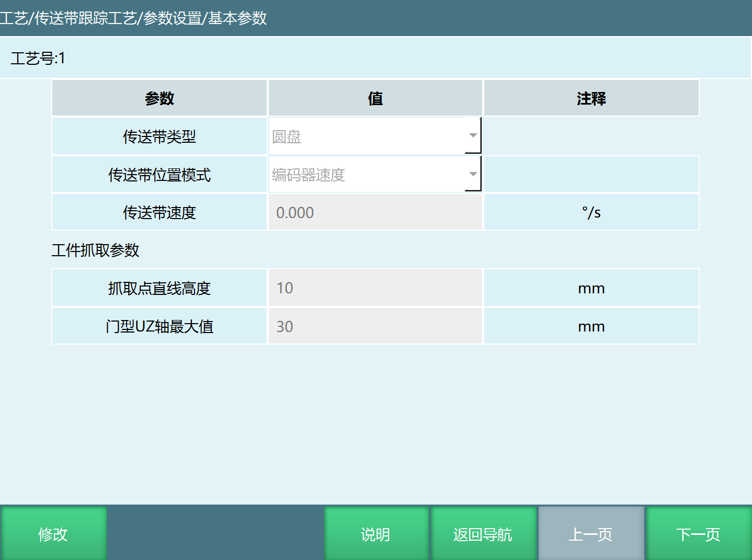The height and width of the screenshot is (560, 752).
Task: Advance to the next page with 下一页
Action: tap(698, 534)
